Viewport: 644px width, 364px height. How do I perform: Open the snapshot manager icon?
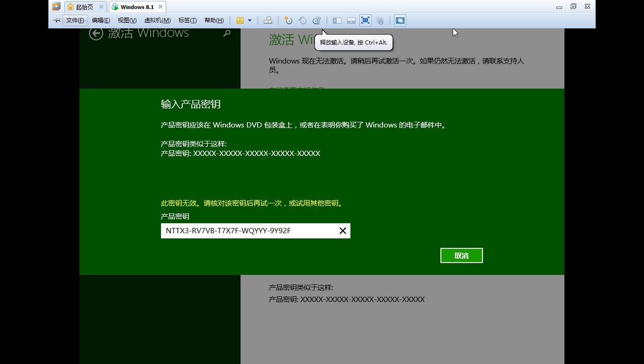pyautogui.click(x=317, y=20)
